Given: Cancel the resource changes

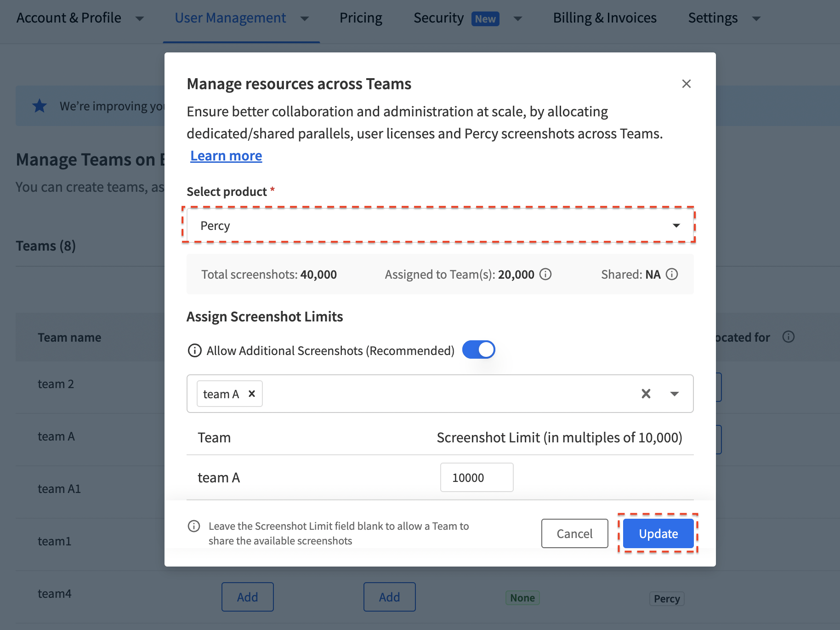Looking at the screenshot, I should click(x=574, y=533).
